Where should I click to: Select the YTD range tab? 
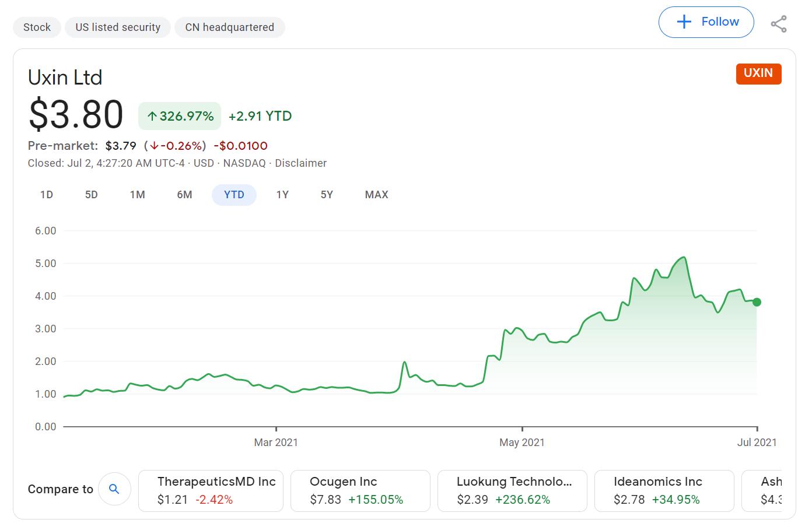(234, 195)
